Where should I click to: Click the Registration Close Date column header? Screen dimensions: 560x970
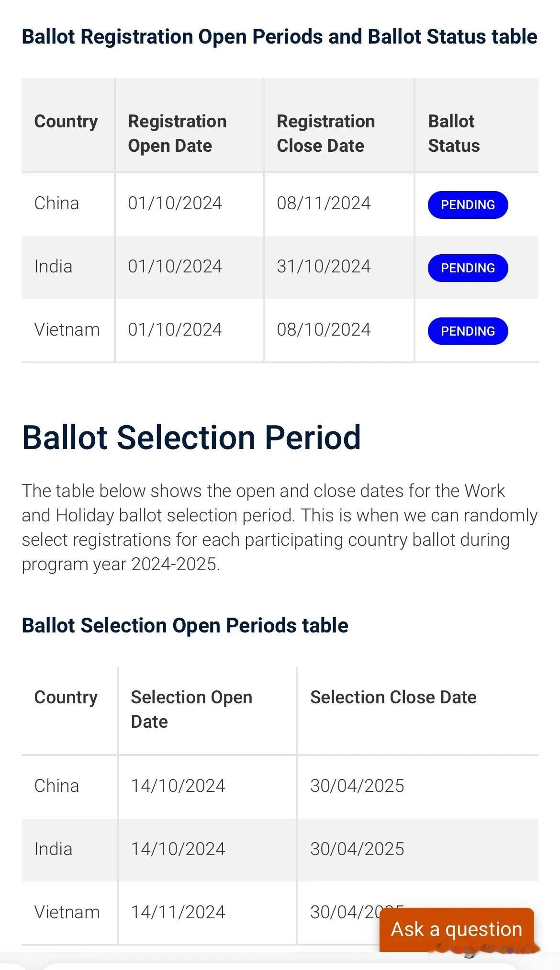[325, 134]
